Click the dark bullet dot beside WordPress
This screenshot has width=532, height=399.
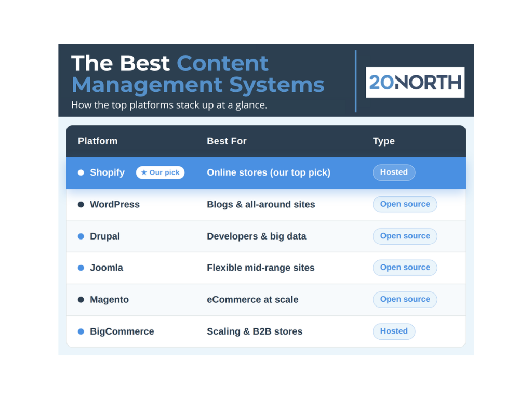tap(81, 204)
